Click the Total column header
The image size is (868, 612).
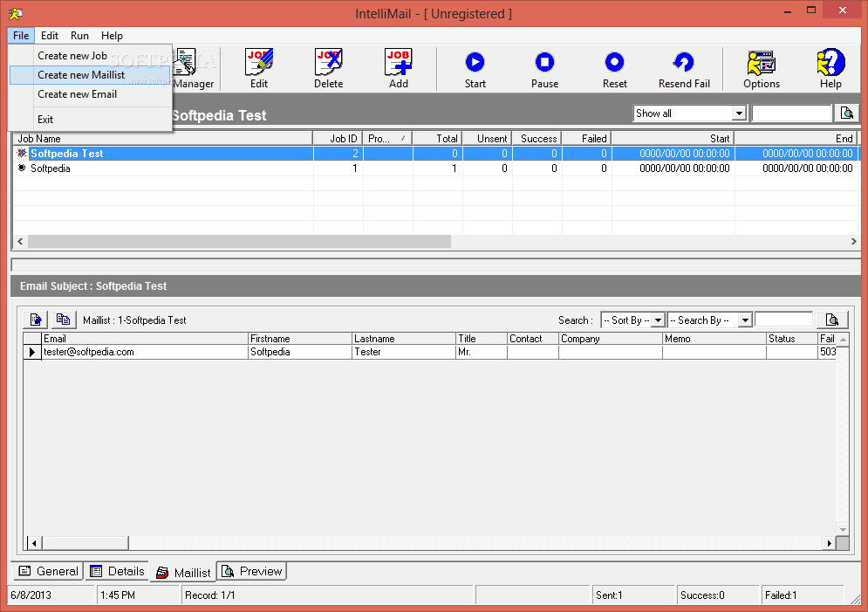click(437, 139)
